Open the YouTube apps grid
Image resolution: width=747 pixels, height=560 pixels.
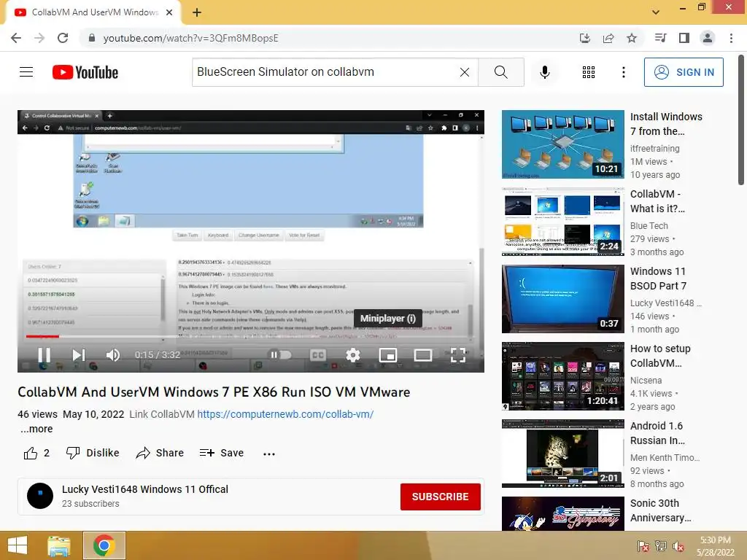(589, 72)
